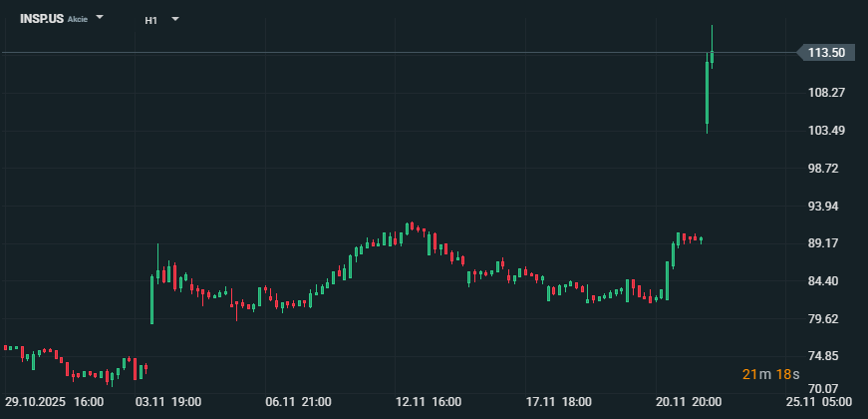Click the 03.11 19:00 time label
The width and height of the screenshot is (868, 419).
[169, 402]
